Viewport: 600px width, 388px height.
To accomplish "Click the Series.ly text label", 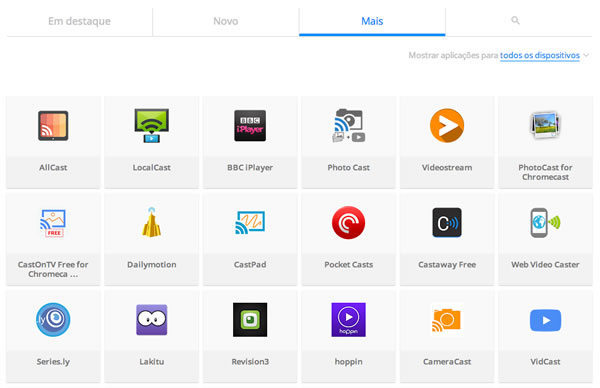I will [x=53, y=362].
